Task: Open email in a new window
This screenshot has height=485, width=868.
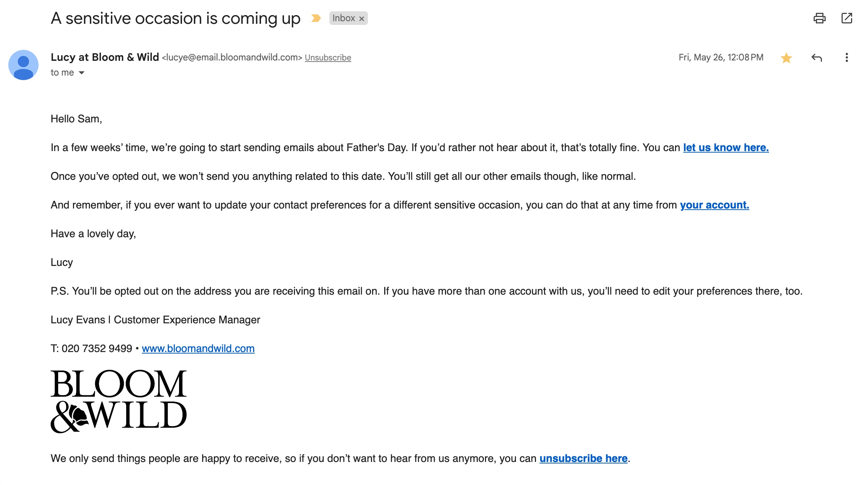Action: click(846, 18)
